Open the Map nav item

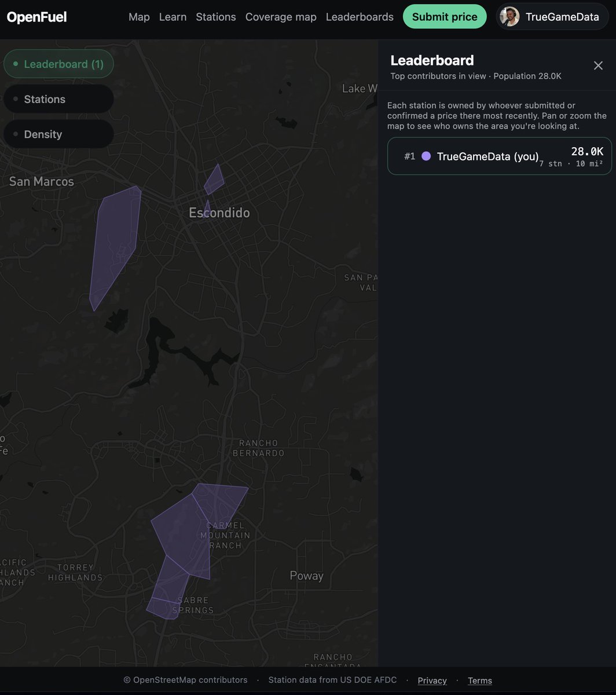(139, 17)
